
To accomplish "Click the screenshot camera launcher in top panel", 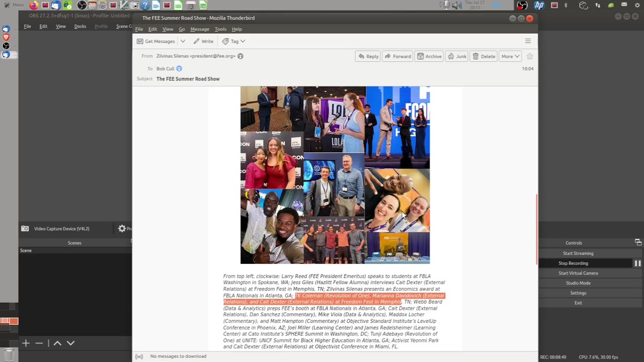I will pos(135,6).
